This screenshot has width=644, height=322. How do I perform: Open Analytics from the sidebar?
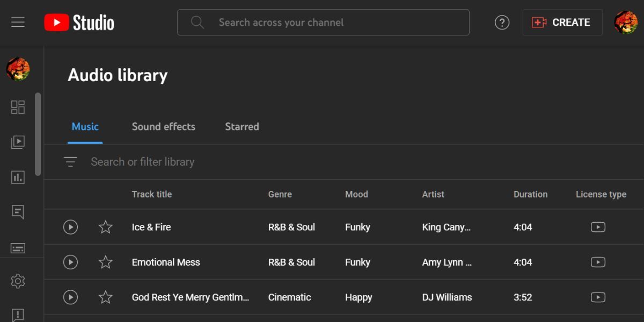pyautogui.click(x=18, y=177)
